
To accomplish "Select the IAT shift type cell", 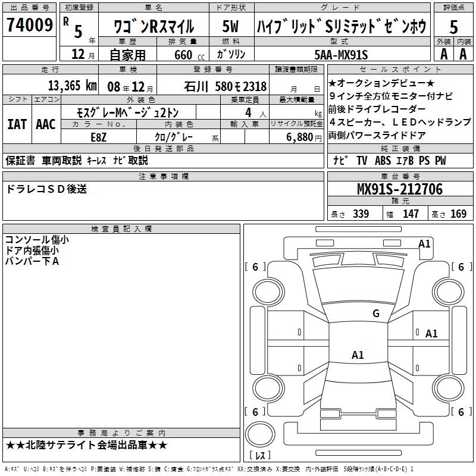I will pos(17,124).
